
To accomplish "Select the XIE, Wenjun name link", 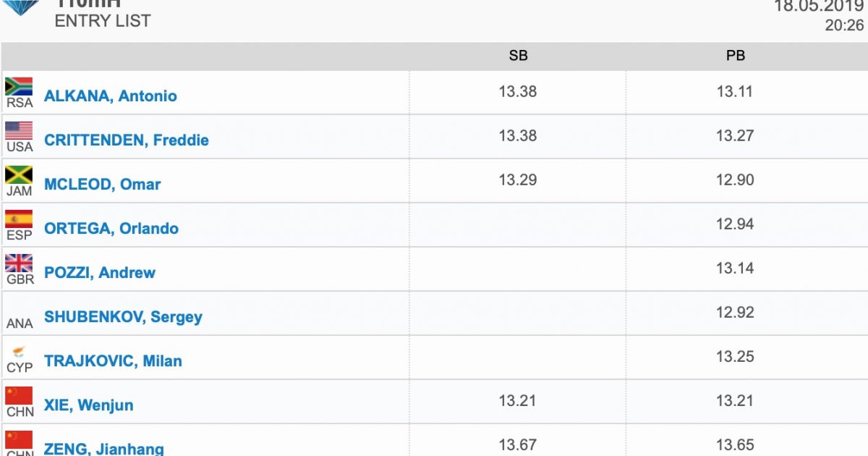I will 88,405.
